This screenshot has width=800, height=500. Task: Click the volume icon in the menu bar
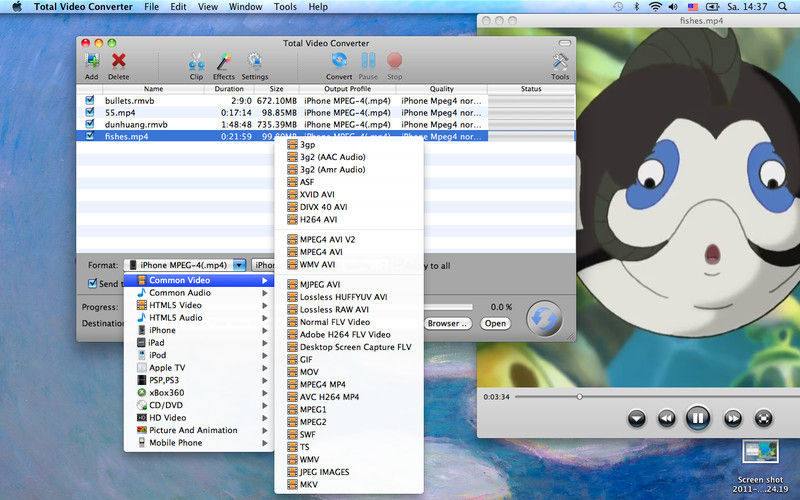673,7
